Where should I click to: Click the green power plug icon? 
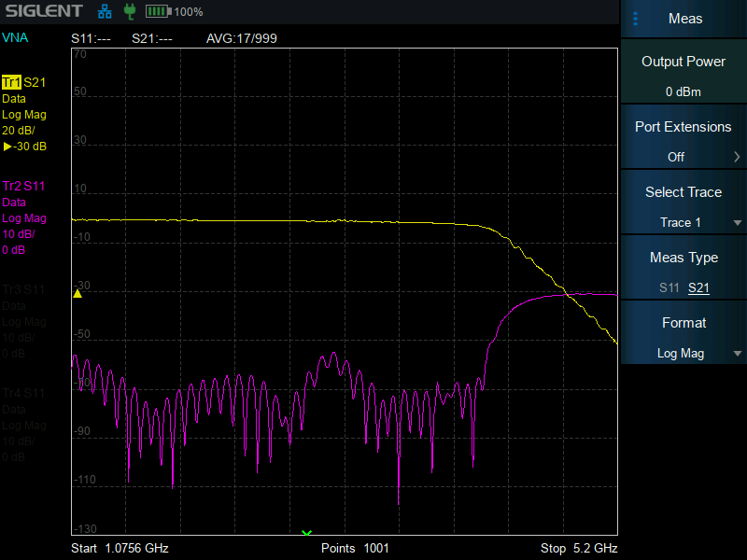(129, 11)
